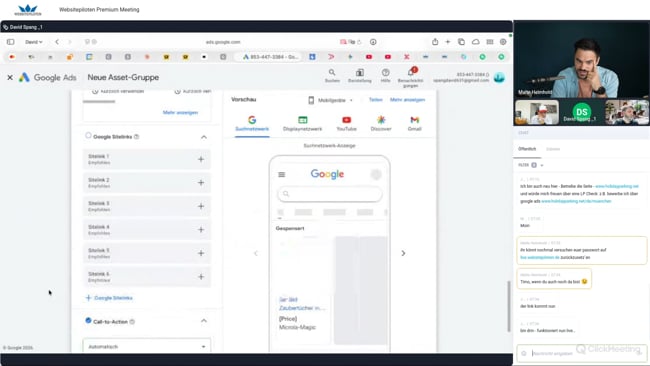Image resolution: width=650 pixels, height=366 pixels.
Task: Open the Automatisch call-to-action dropdown
Action: tap(147, 346)
